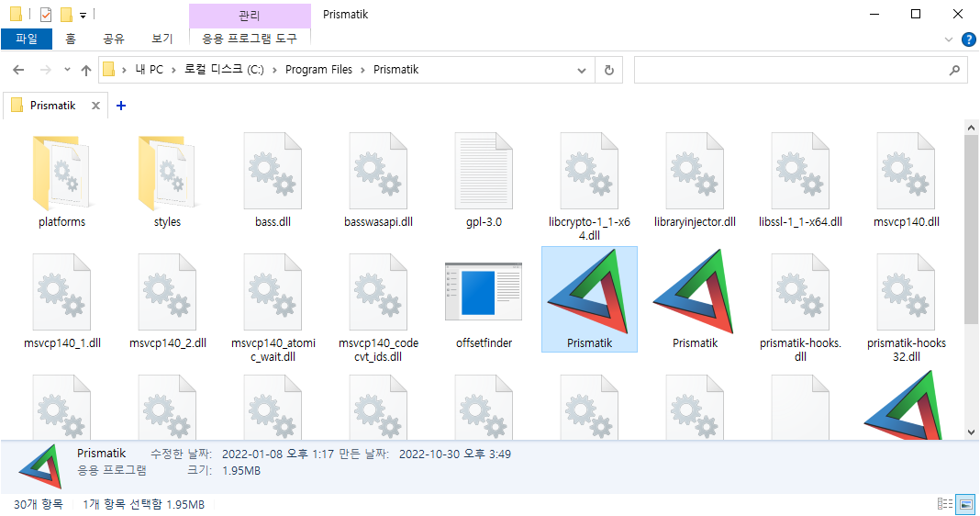Select msvcp140_atomic_wait.dll file icon
The width and height of the screenshot is (980, 516).
click(x=273, y=292)
